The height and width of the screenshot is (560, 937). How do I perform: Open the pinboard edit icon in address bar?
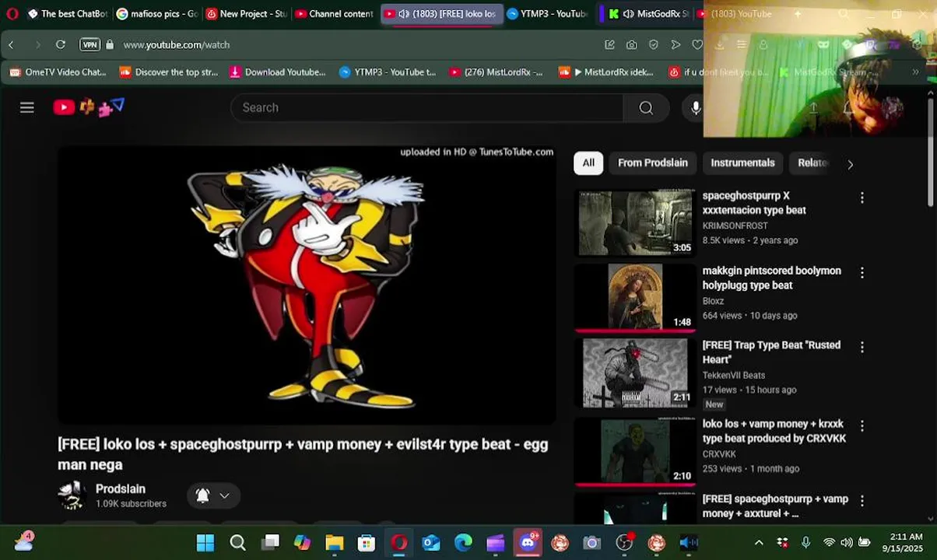tap(609, 45)
